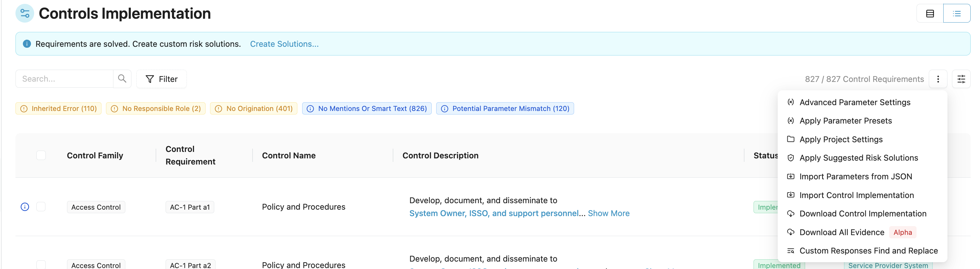
Task: Open the Create Solutions... link
Action: click(284, 44)
